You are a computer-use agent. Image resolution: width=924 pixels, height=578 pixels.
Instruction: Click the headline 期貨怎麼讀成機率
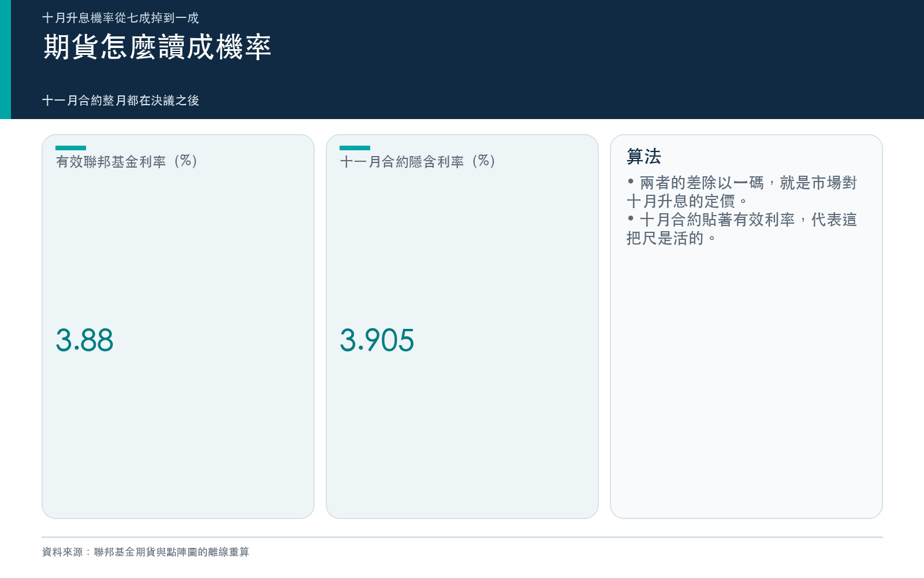click(157, 47)
